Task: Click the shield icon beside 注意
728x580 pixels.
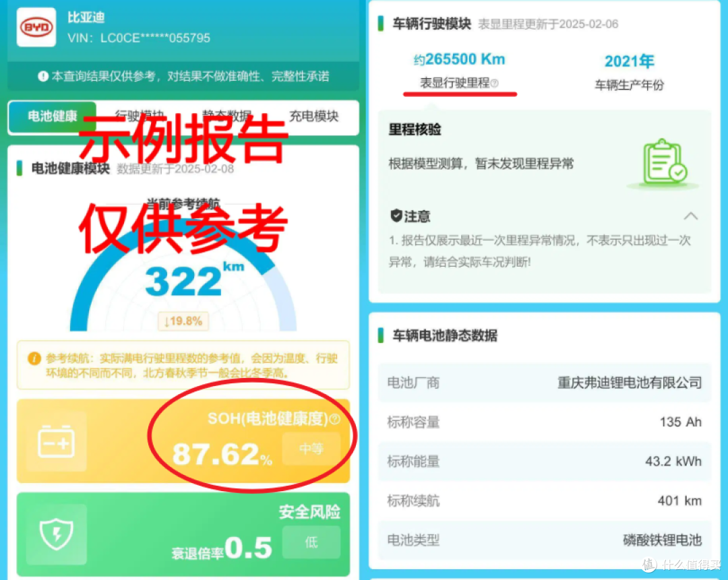Action: (x=396, y=216)
